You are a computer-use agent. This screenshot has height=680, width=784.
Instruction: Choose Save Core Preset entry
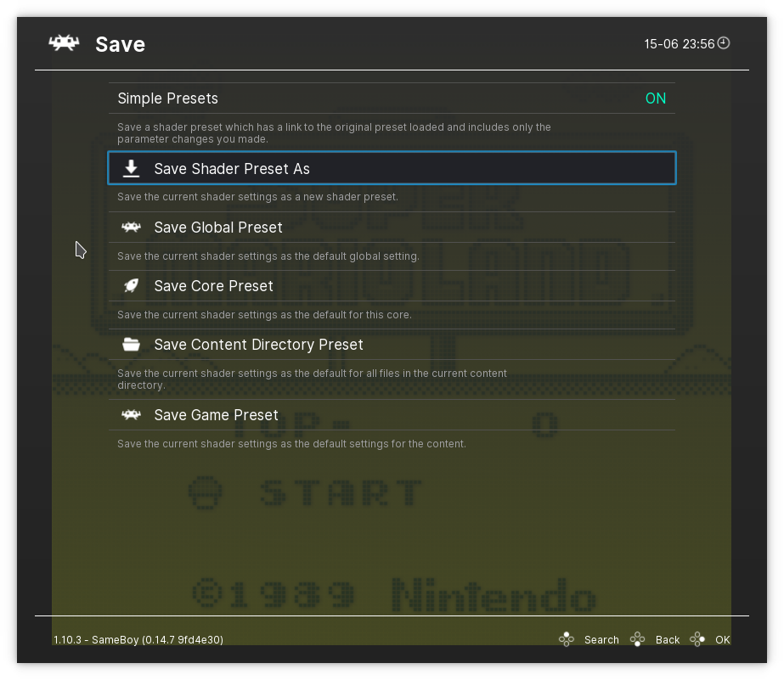point(214,286)
